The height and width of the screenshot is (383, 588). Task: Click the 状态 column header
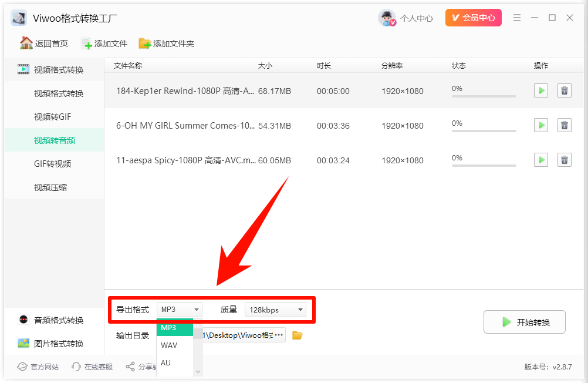[x=459, y=66]
